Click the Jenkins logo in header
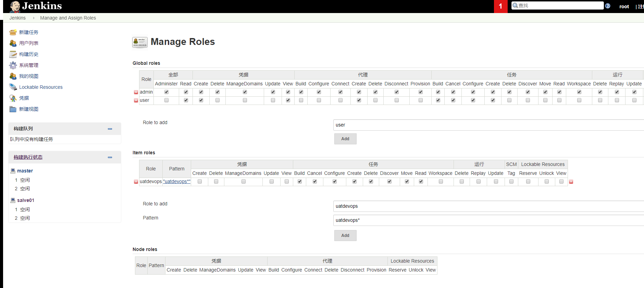 point(36,6)
